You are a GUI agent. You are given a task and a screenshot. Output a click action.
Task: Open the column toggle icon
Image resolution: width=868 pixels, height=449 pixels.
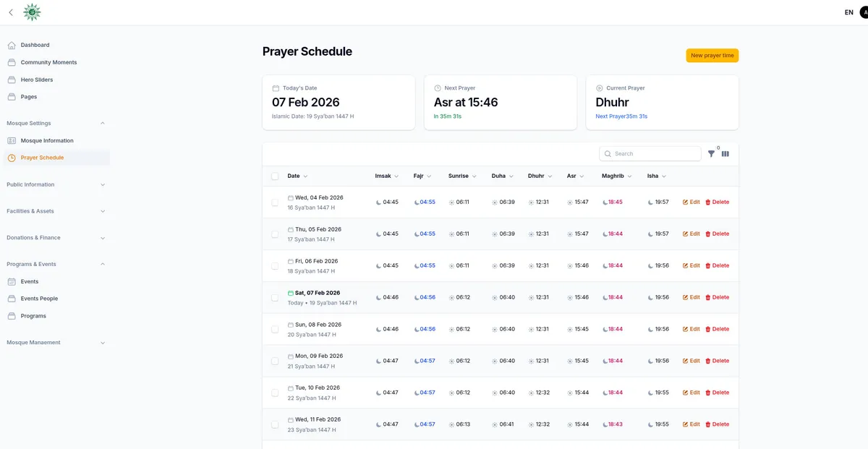726,154
